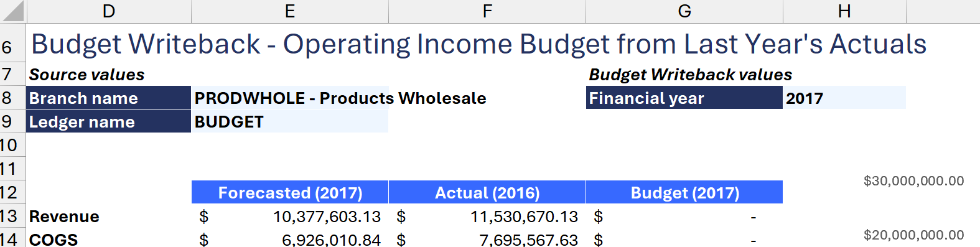Select column E header

tap(290, 11)
